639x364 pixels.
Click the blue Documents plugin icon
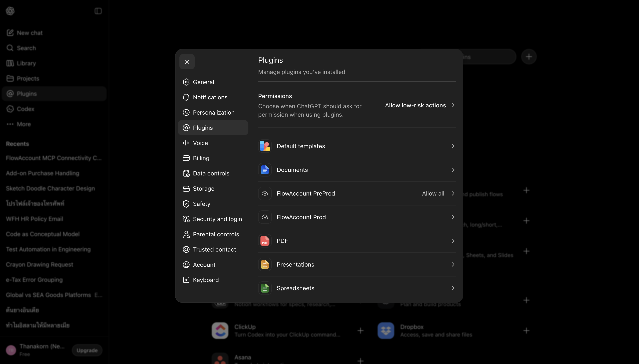coord(265,170)
